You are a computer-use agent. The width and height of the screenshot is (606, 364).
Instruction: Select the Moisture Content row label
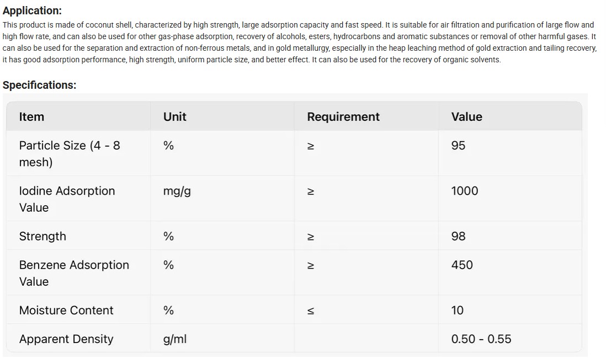(66, 310)
